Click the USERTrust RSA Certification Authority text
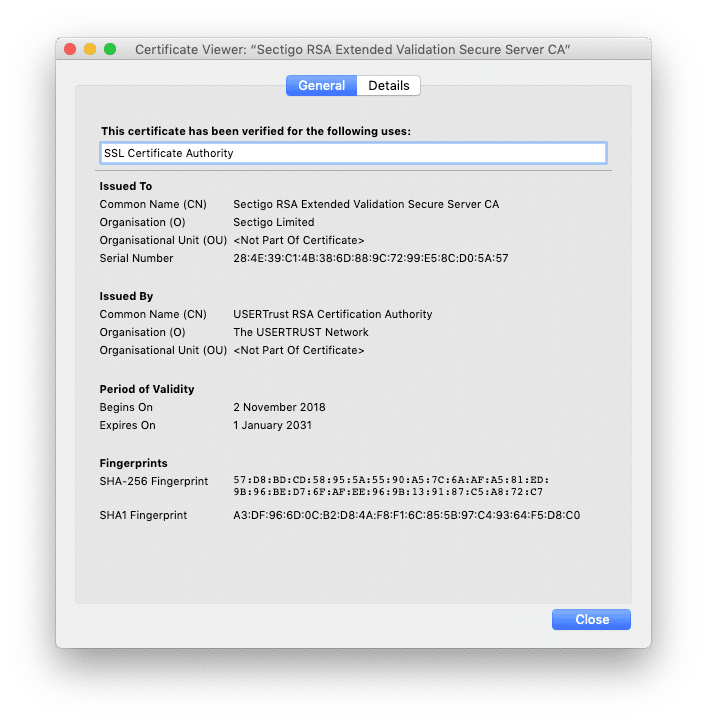 332,314
